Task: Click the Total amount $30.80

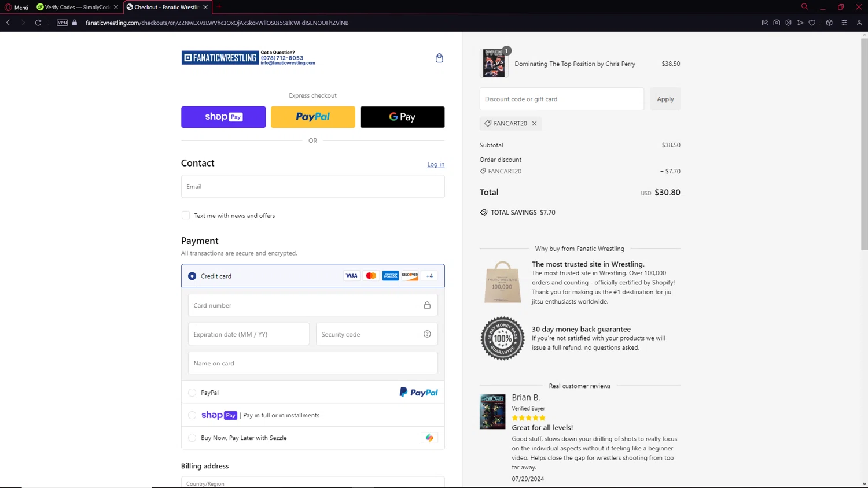Action: [x=667, y=193]
